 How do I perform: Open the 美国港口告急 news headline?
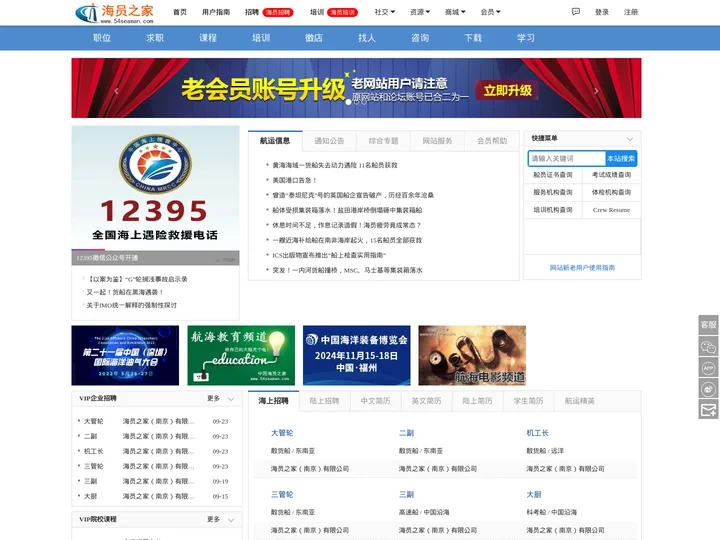point(294,180)
